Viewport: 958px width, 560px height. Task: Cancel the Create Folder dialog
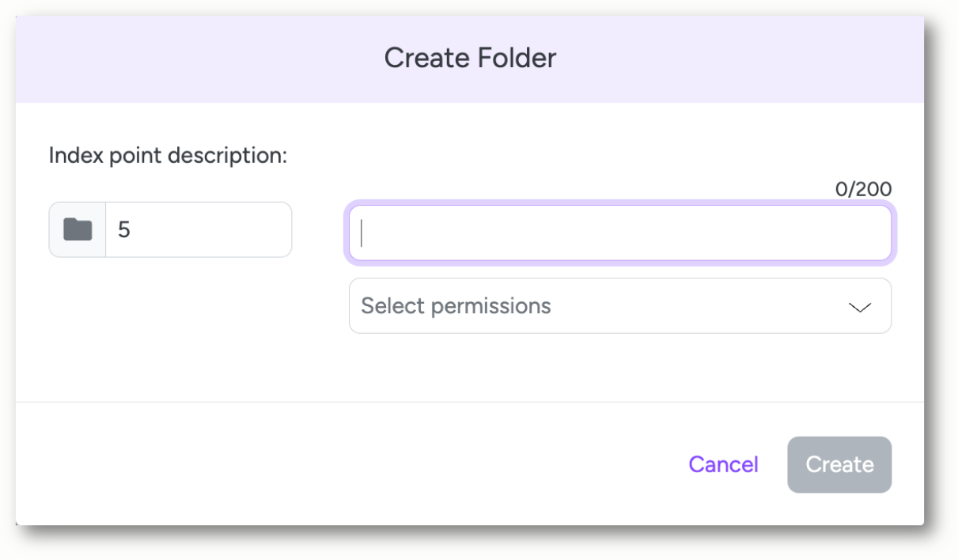click(x=723, y=464)
